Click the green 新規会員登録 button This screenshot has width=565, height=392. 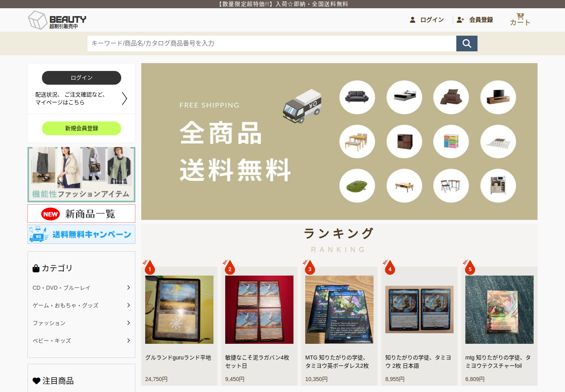coord(82,128)
